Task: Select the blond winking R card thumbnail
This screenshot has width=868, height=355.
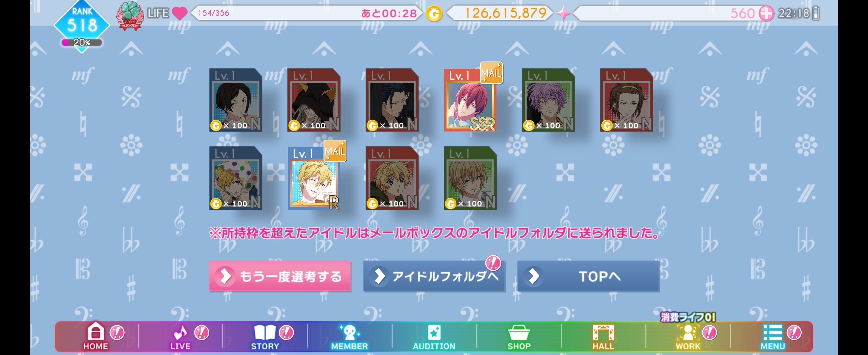Action: 314,178
